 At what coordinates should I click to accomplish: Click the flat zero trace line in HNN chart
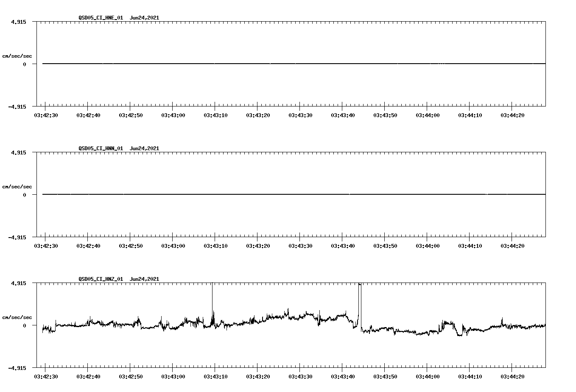tap(294, 194)
